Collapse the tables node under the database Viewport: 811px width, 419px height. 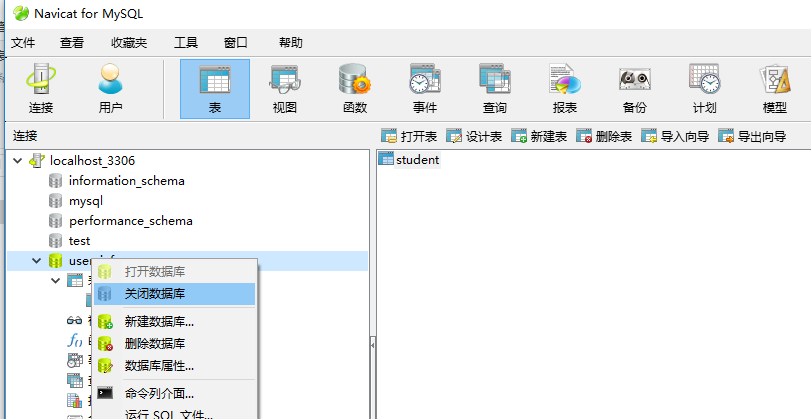point(55,280)
